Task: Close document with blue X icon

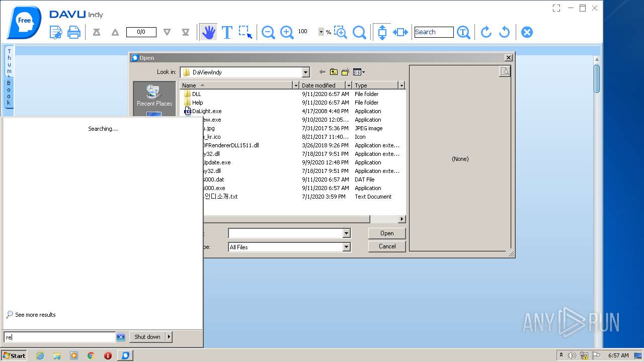Action: coord(527,32)
